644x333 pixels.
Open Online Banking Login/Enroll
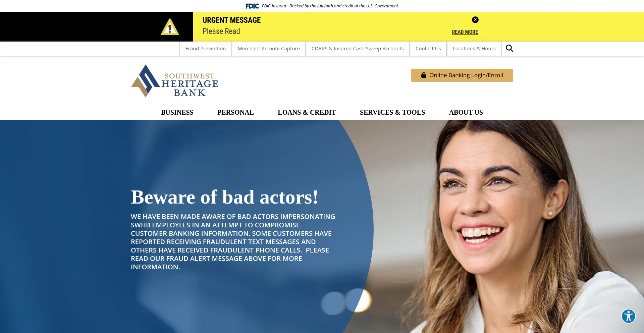coord(462,75)
